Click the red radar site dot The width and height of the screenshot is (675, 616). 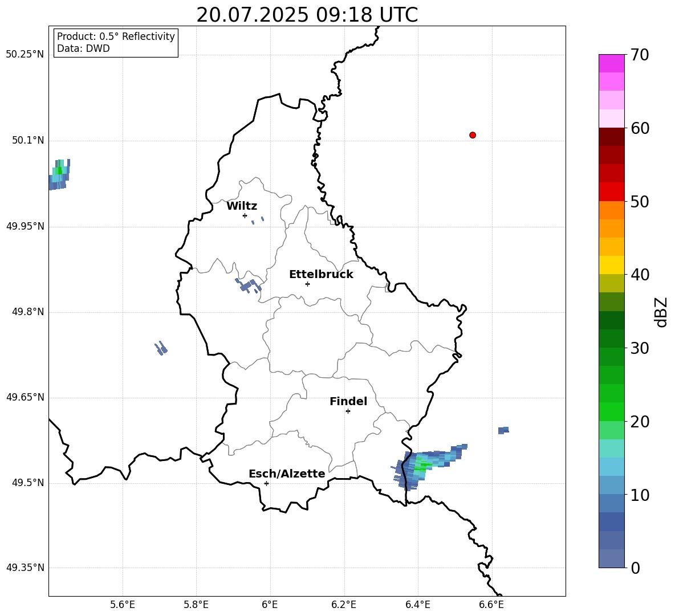[473, 135]
